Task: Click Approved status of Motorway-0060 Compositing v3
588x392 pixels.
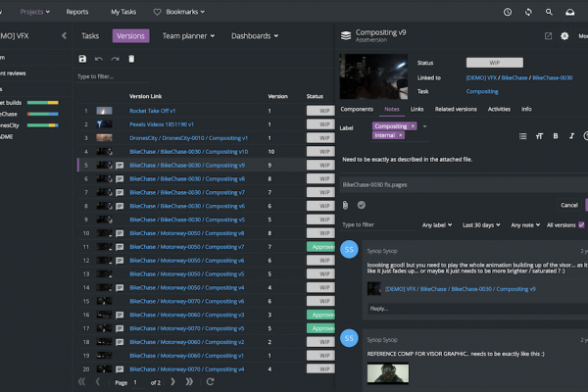Action: [x=320, y=315]
